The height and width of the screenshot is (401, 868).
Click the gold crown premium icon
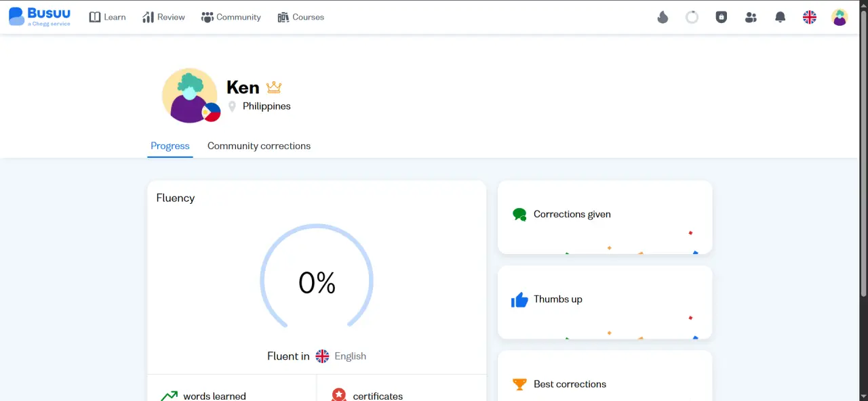coord(274,87)
